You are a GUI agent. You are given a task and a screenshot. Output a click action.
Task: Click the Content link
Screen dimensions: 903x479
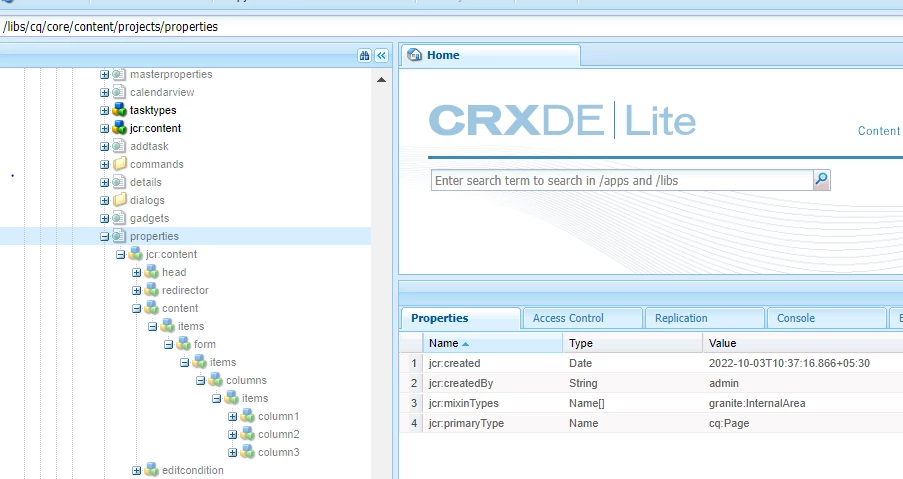[x=879, y=131]
